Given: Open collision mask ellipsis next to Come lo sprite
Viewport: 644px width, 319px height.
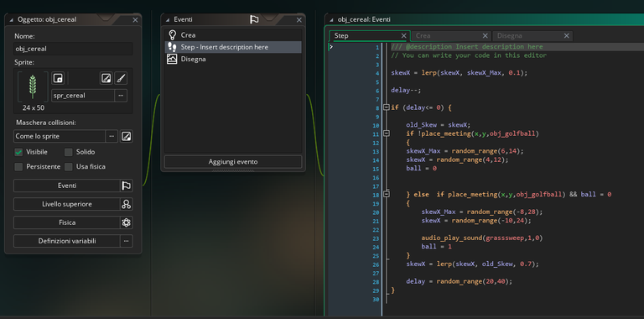Looking at the screenshot, I should (112, 136).
